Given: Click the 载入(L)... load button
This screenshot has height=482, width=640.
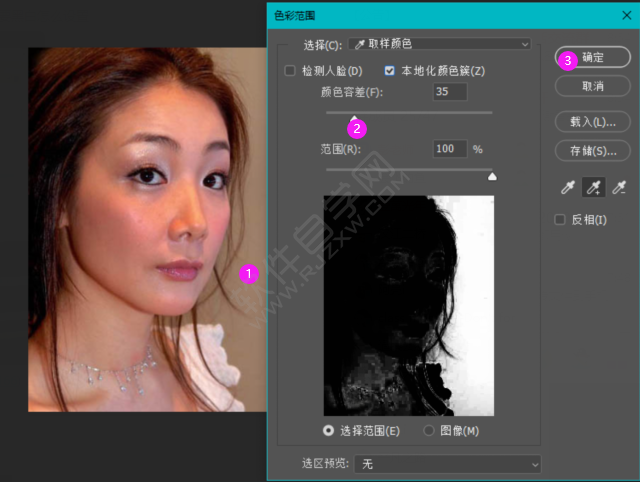Looking at the screenshot, I should coord(593,122).
